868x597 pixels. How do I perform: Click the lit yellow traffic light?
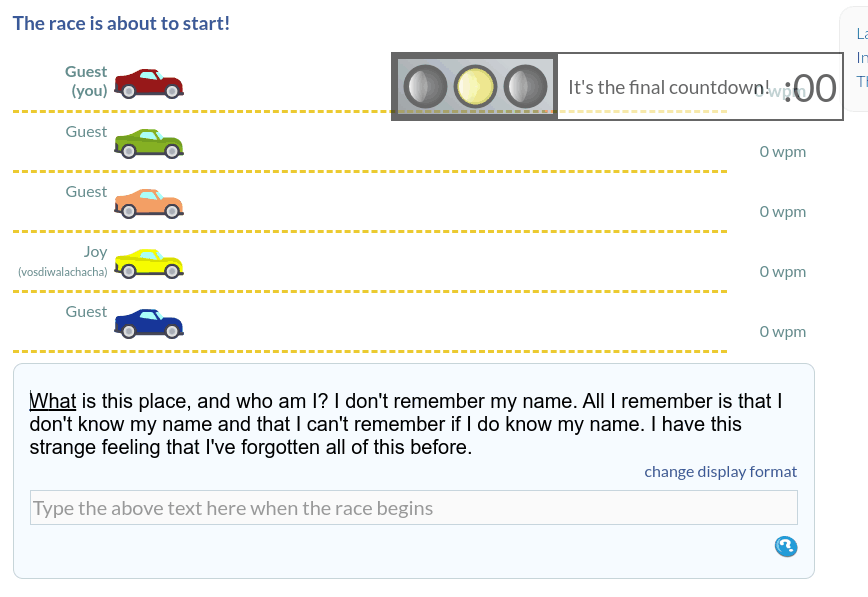[476, 87]
